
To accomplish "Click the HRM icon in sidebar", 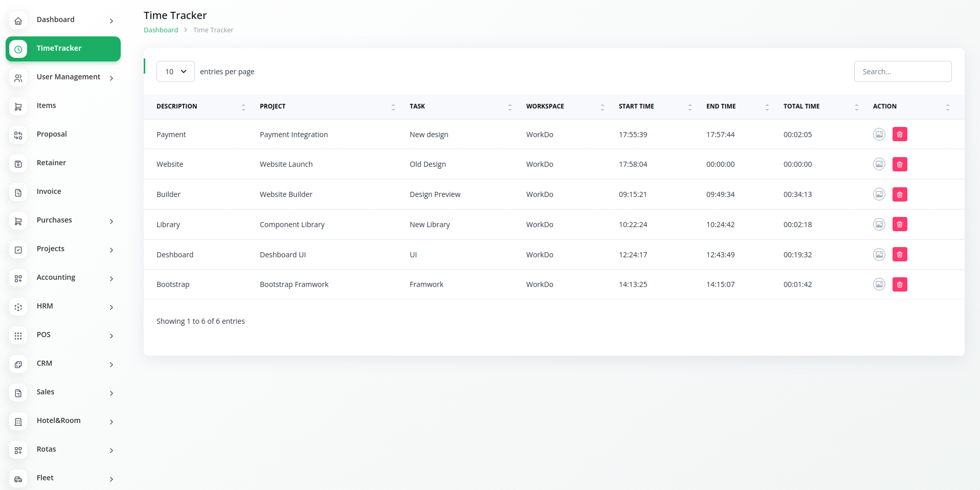I will point(18,307).
